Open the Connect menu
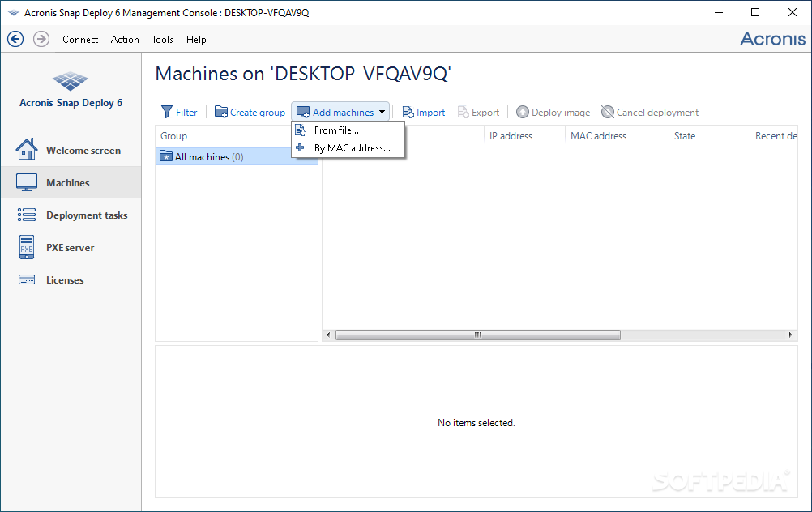Viewport: 812px width, 512px height. (x=80, y=40)
